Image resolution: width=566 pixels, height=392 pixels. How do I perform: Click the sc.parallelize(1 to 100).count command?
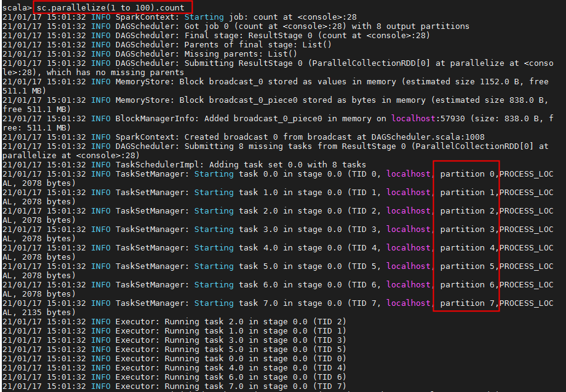[111, 7]
